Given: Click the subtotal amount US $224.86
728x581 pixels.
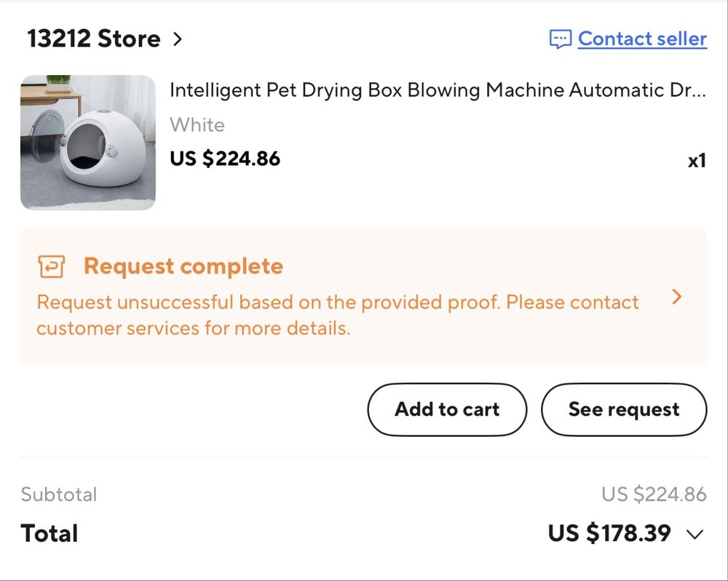Looking at the screenshot, I should (654, 494).
